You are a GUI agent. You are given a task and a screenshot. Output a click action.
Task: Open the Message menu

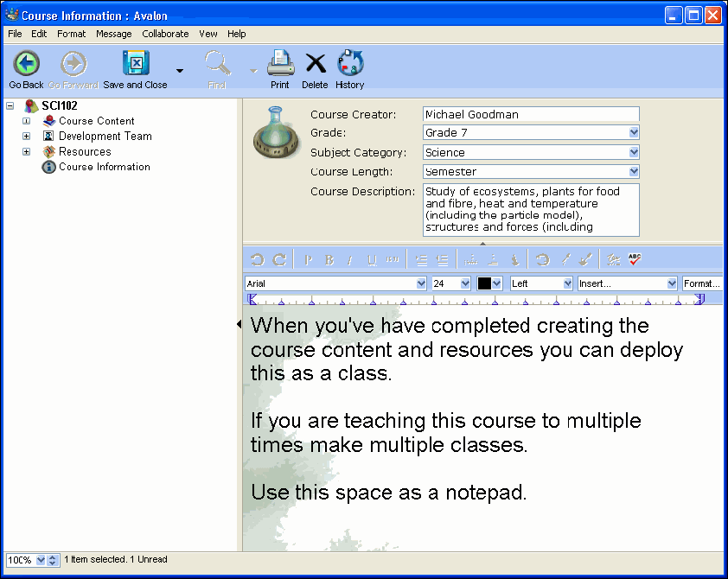(x=114, y=34)
